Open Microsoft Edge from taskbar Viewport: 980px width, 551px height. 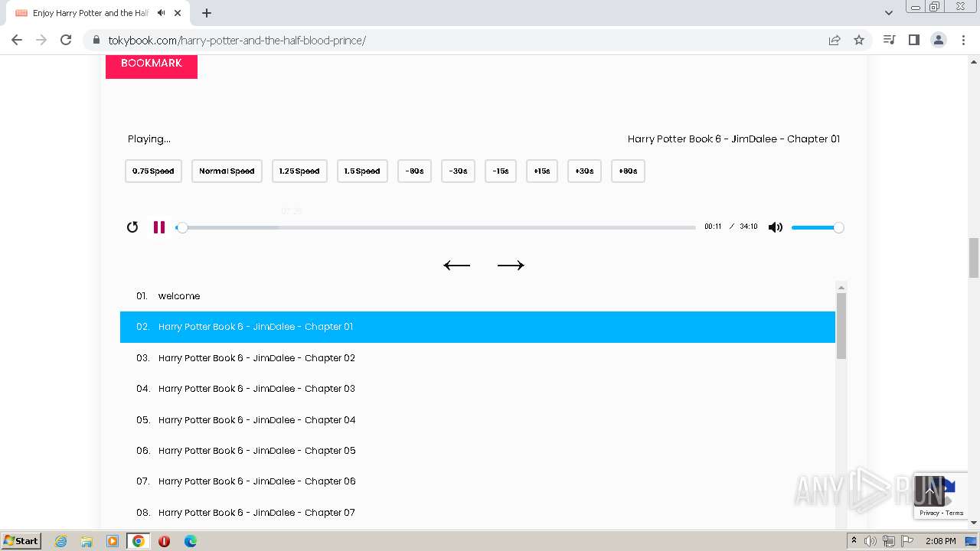tap(190, 541)
